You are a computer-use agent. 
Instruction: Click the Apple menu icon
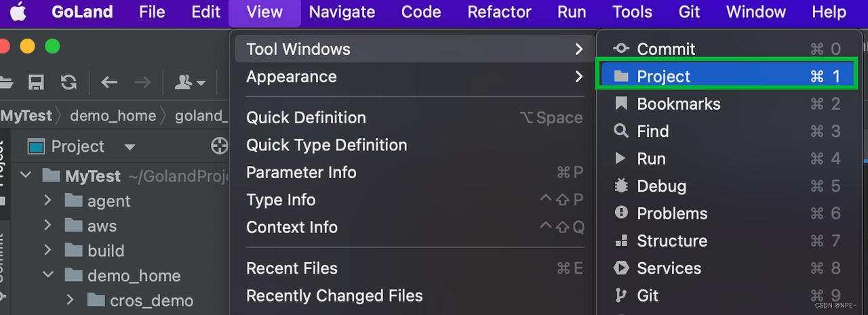(18, 12)
